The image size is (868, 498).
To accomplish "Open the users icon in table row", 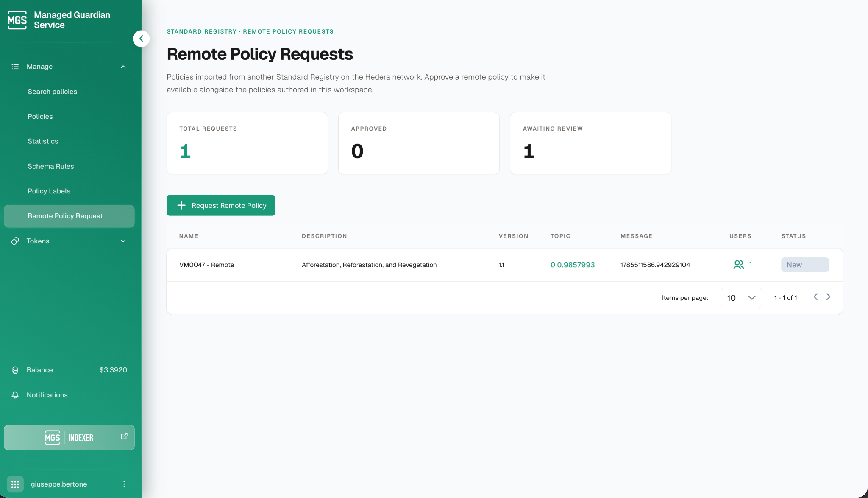I will click(739, 265).
